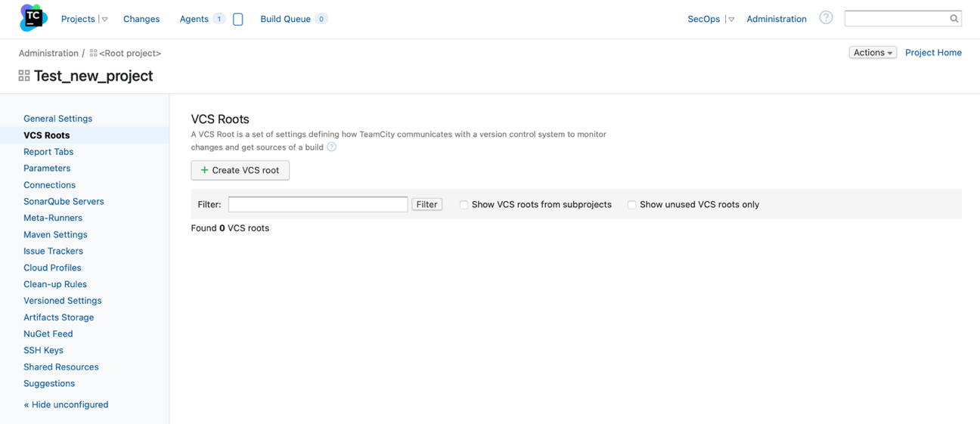
Task: Click the search magnifier icon
Action: [x=954, y=19]
